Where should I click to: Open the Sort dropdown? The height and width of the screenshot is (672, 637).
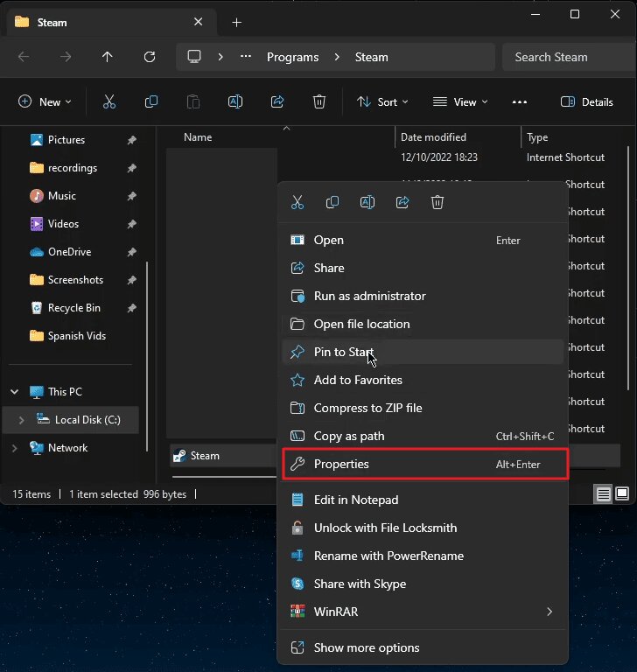coord(382,102)
